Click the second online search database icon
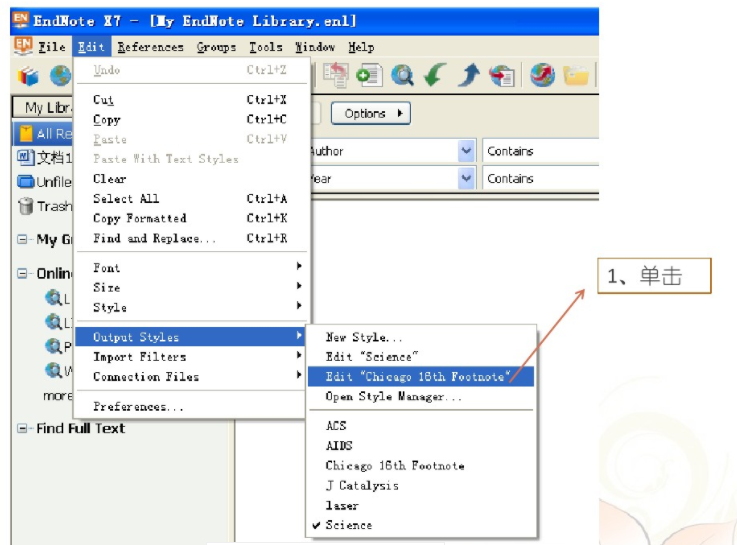Viewport: 737px width, 545px height. click(x=53, y=322)
